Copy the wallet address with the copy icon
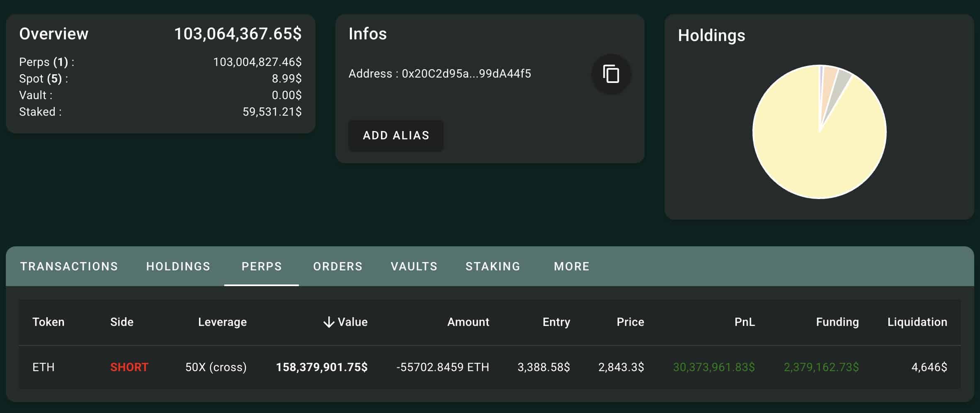 coord(611,74)
